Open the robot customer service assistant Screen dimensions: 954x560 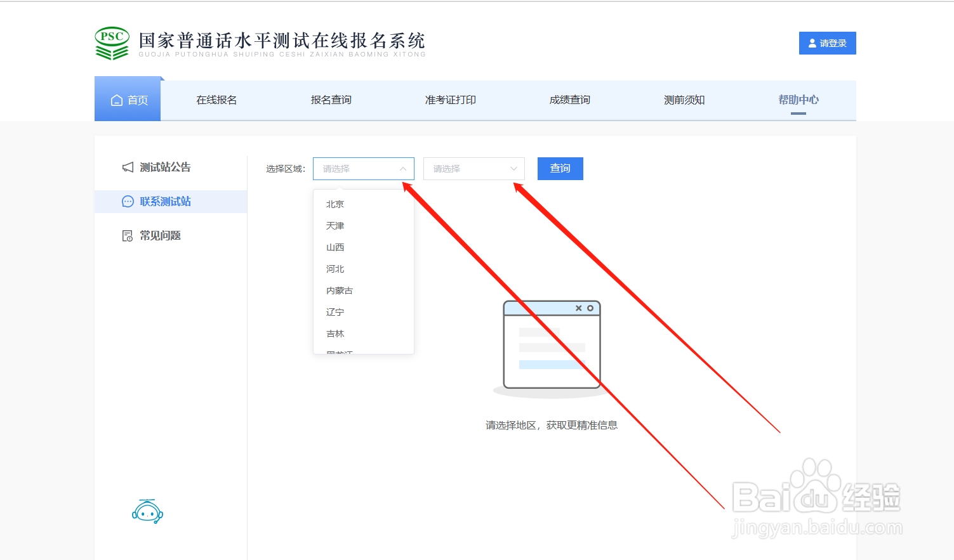click(147, 511)
